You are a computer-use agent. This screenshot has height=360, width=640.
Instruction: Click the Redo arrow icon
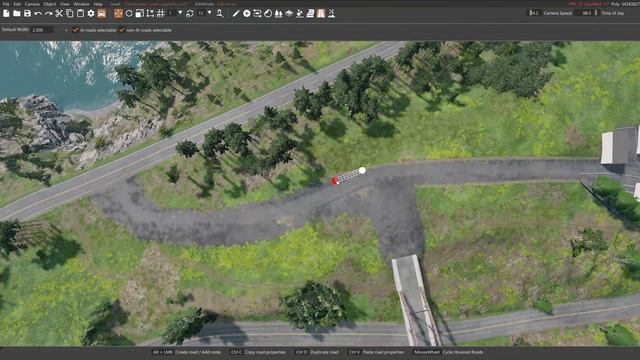(49, 13)
